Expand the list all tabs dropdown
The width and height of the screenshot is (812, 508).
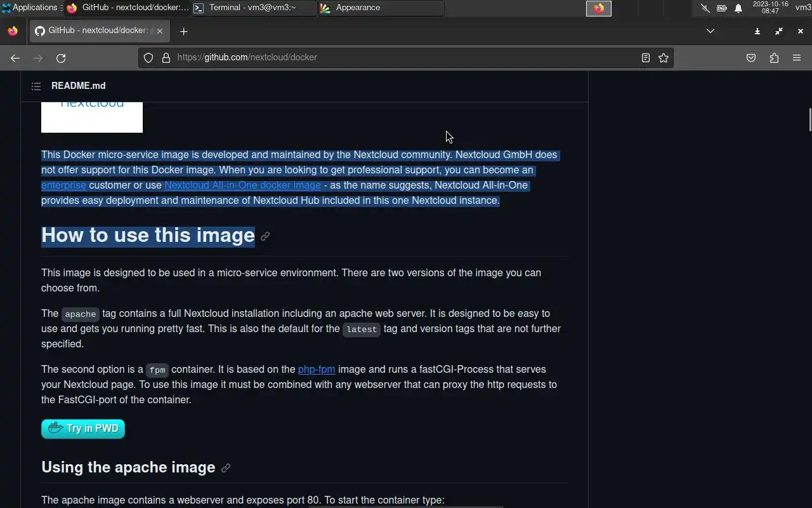[x=710, y=31]
